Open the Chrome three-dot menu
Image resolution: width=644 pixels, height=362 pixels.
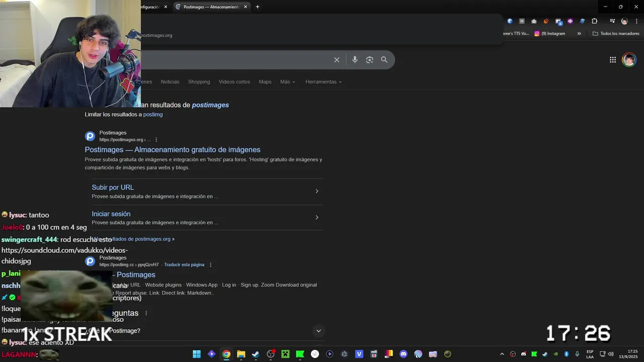tap(636, 21)
